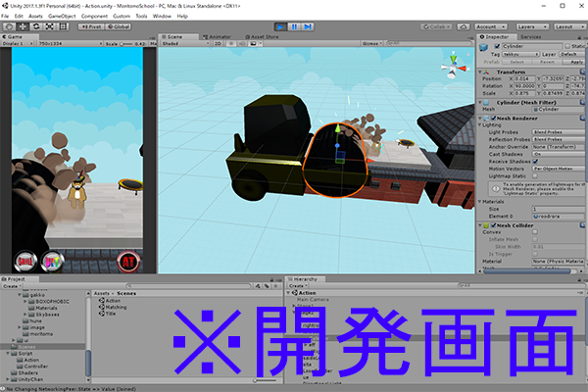This screenshot has width=588, height=392.
Task: Select the Script folder in Project
Action: (25, 353)
